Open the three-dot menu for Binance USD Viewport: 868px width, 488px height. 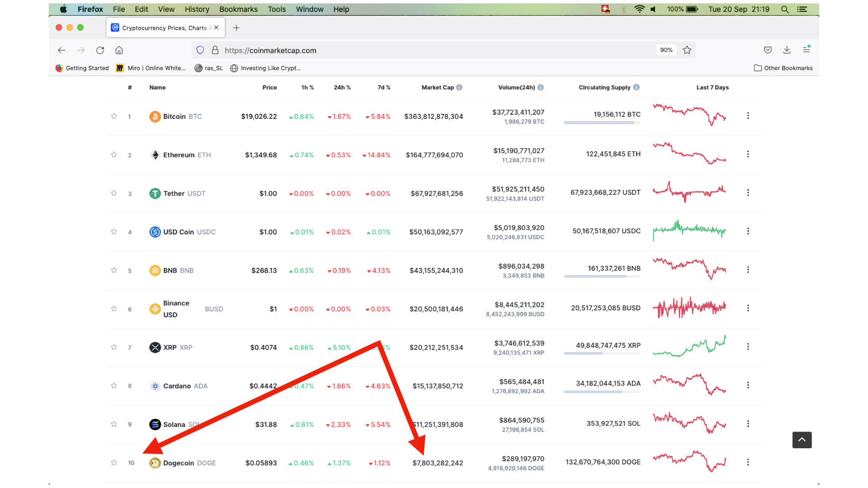point(748,308)
